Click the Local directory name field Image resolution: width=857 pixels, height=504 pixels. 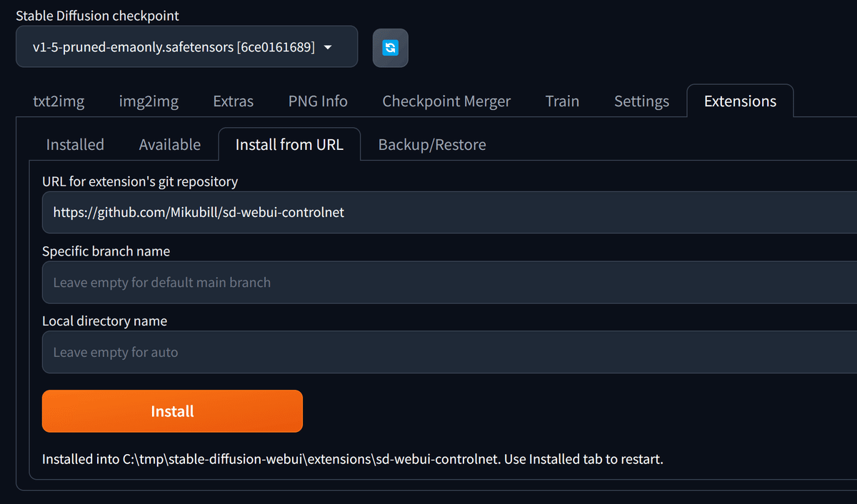[449, 352]
